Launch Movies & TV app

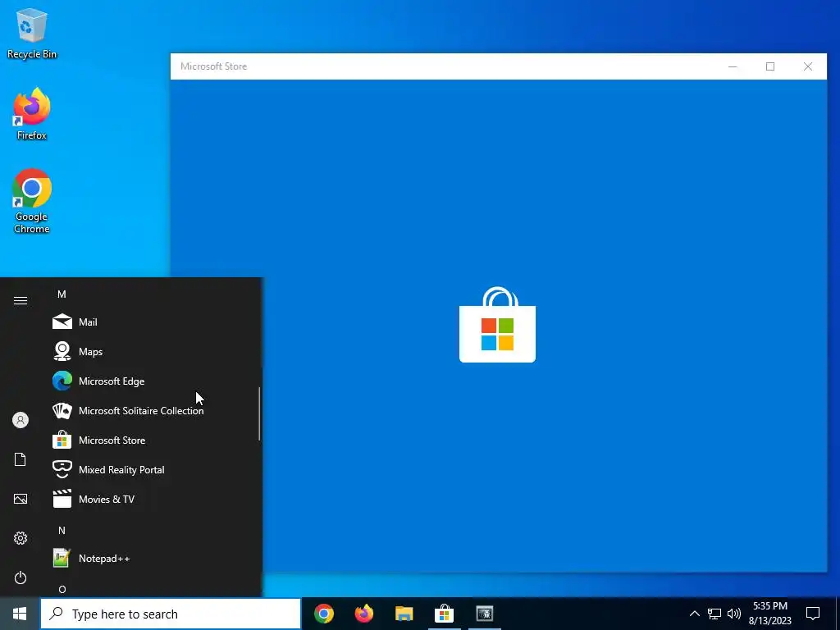153,499
